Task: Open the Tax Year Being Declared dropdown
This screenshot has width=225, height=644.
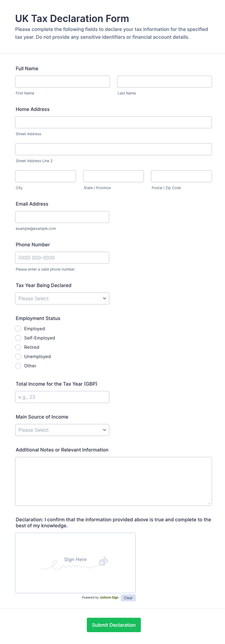Action: point(62,298)
